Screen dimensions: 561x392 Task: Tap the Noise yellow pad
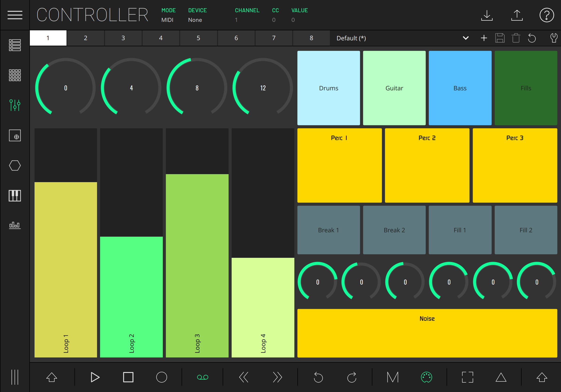click(427, 333)
